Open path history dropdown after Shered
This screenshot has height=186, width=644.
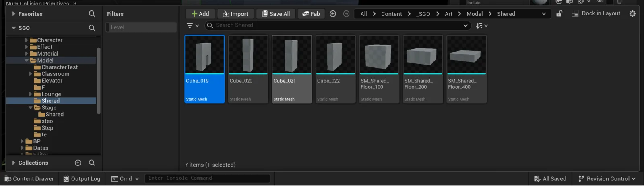(x=544, y=14)
